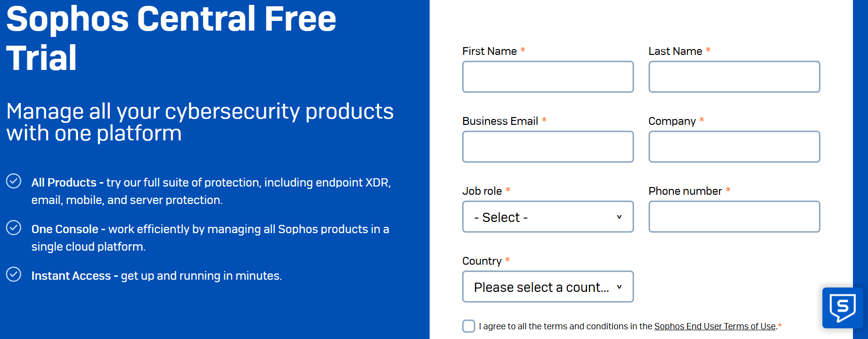The image size is (868, 339).
Task: Select the Business Email text box
Action: tap(548, 147)
